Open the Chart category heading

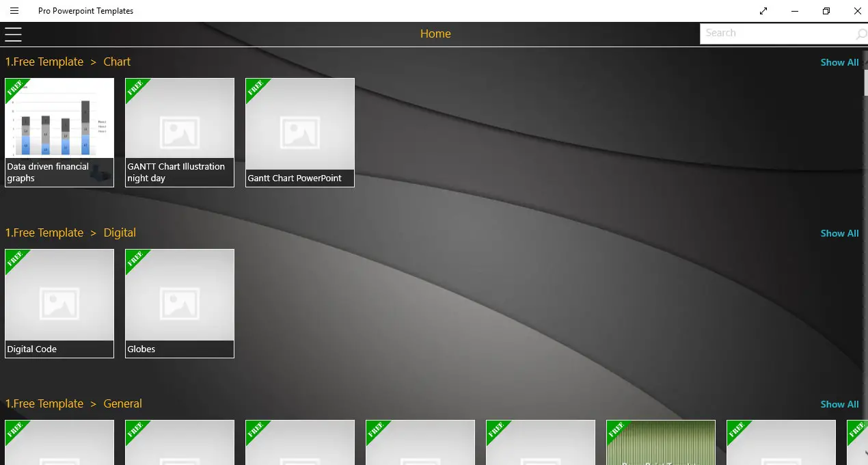tap(117, 62)
